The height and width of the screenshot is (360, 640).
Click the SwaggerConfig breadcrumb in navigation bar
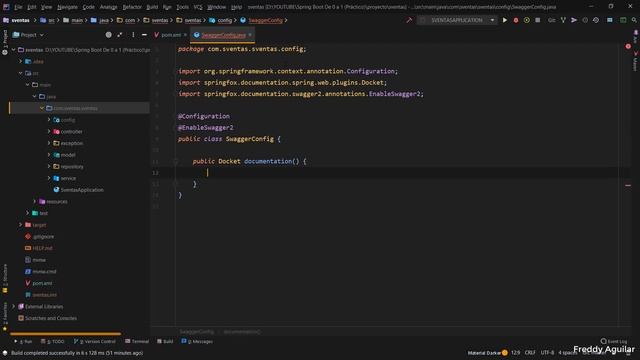[x=262, y=20]
